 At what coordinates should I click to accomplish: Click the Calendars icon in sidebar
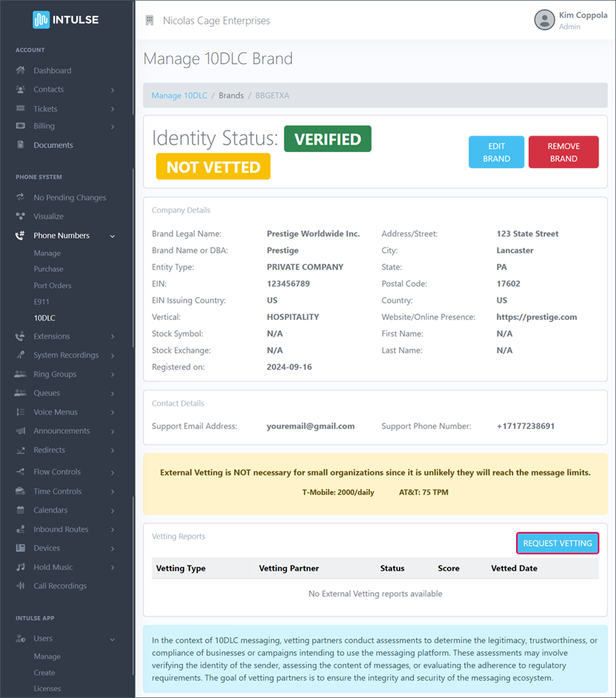click(20, 510)
